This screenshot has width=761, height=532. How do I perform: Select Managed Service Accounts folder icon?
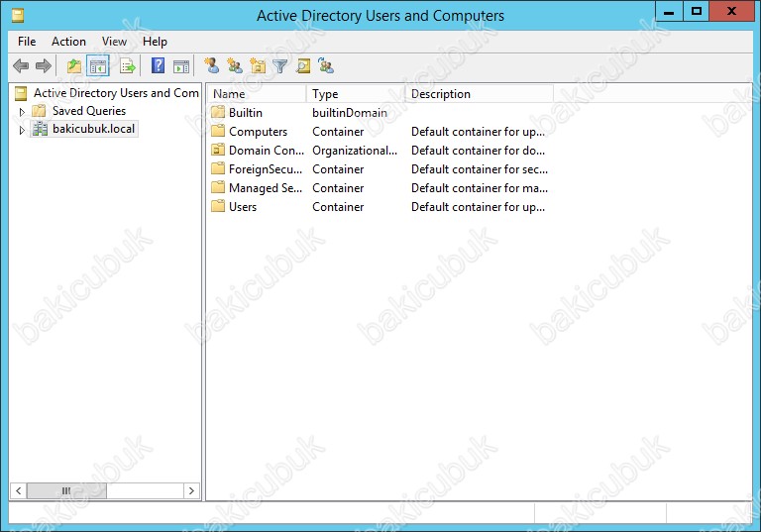218,188
